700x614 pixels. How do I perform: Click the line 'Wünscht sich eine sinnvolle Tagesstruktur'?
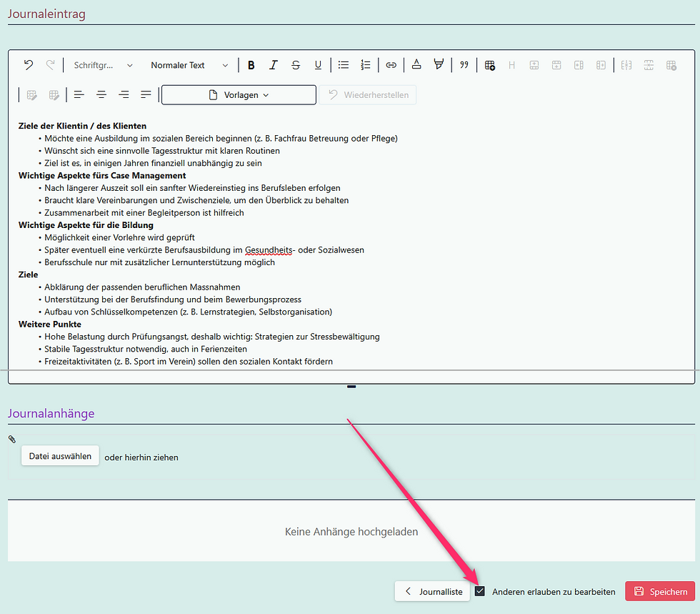pos(162,151)
